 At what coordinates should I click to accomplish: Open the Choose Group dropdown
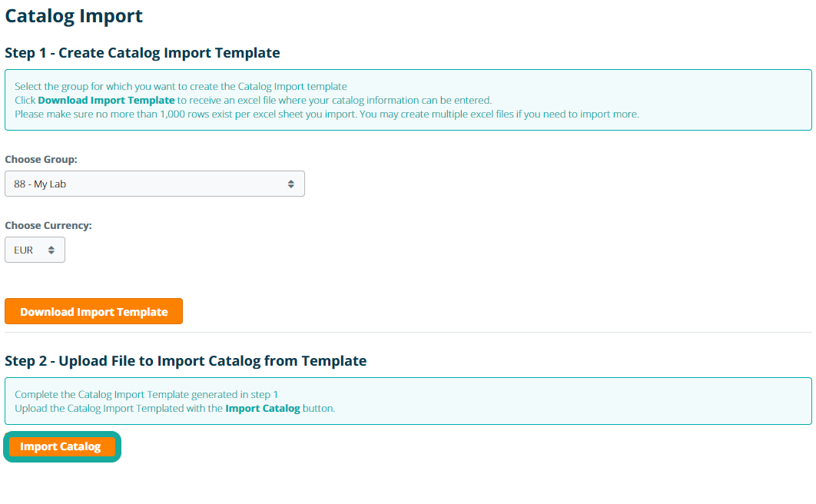[x=154, y=184]
